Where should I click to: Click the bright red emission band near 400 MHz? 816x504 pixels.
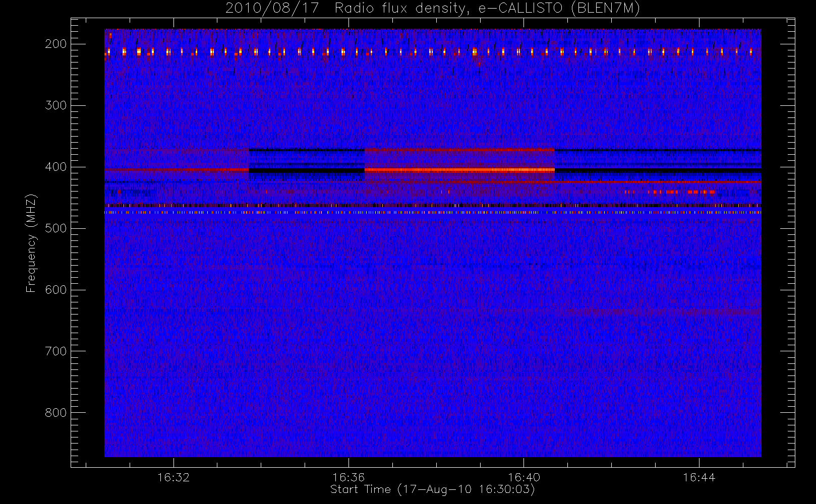tap(459, 170)
